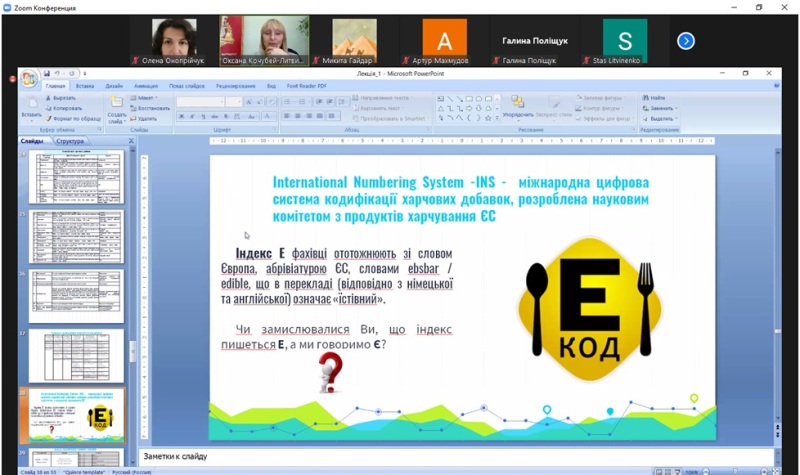Select slide 37 thumbnail in pane

[77, 356]
